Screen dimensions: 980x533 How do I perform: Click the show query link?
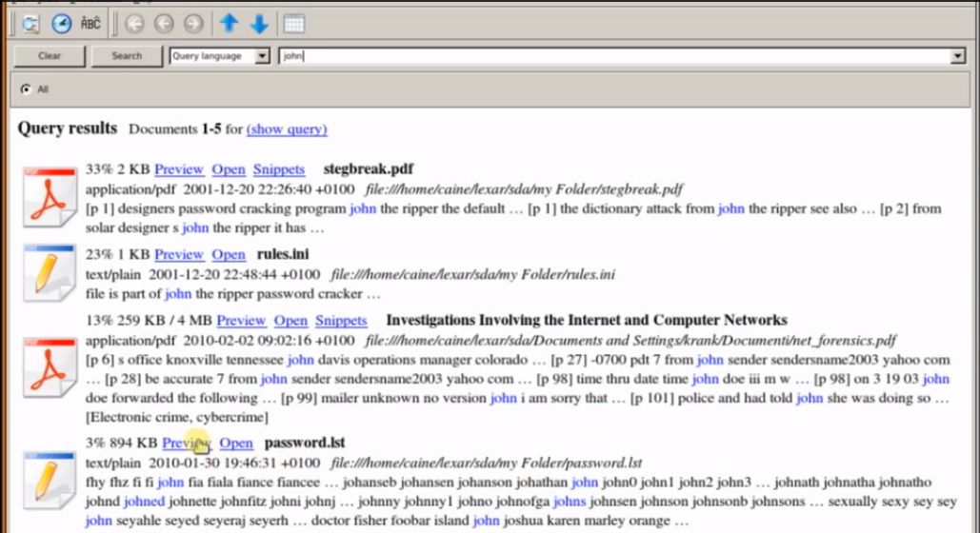(287, 129)
